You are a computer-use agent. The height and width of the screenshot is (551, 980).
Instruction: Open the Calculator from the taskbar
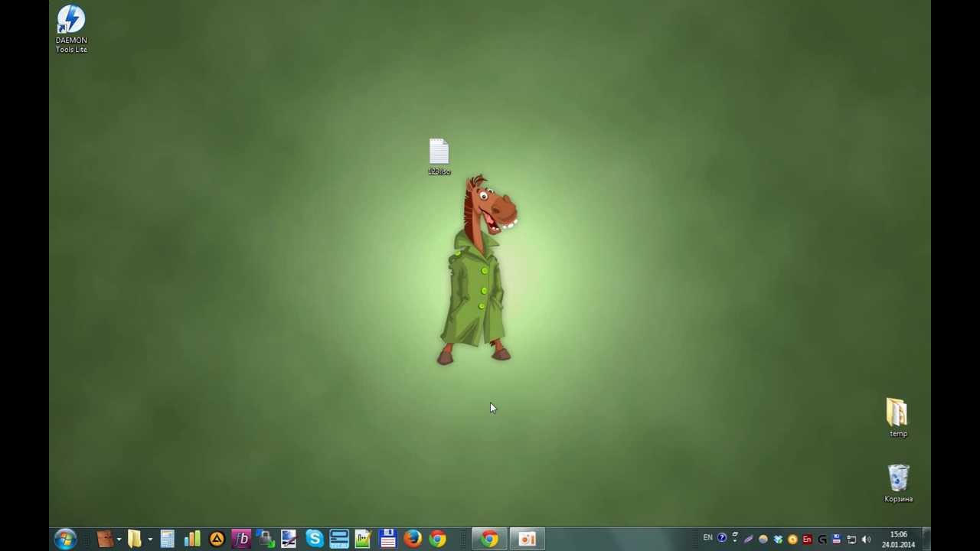click(167, 540)
